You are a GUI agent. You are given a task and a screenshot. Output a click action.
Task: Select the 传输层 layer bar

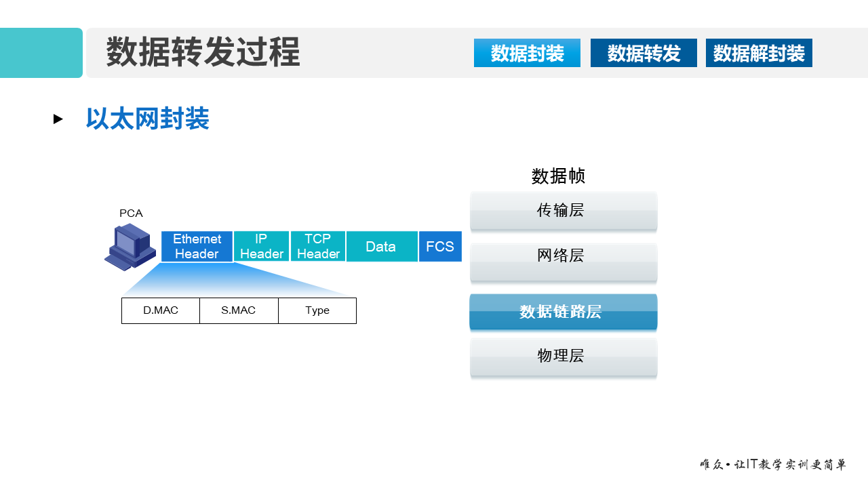[564, 211]
